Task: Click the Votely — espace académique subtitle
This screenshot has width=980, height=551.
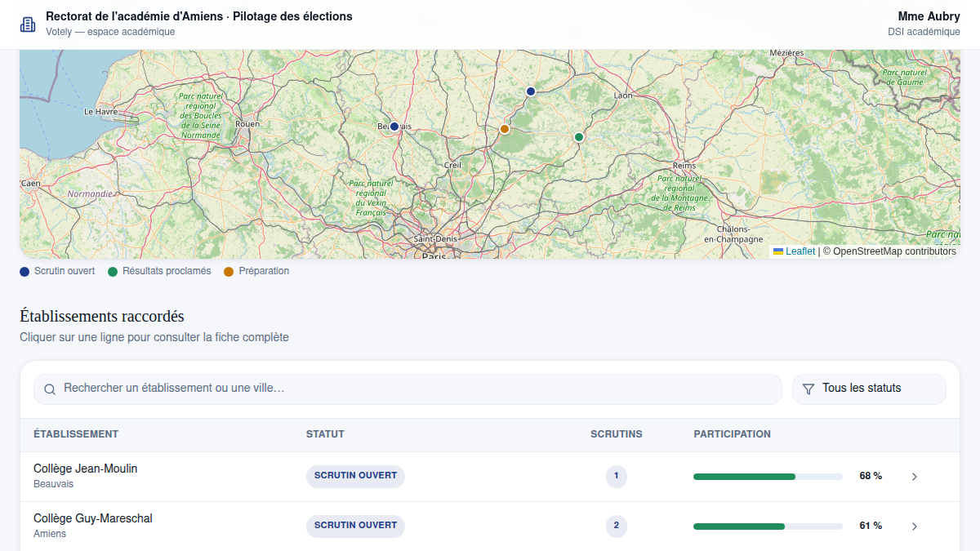Action: tap(110, 32)
